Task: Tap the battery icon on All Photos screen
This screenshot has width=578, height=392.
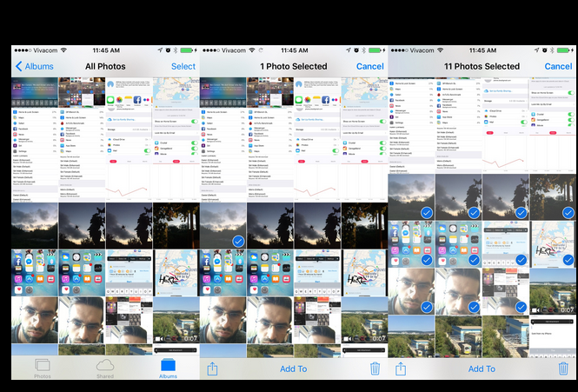Action: tap(187, 50)
